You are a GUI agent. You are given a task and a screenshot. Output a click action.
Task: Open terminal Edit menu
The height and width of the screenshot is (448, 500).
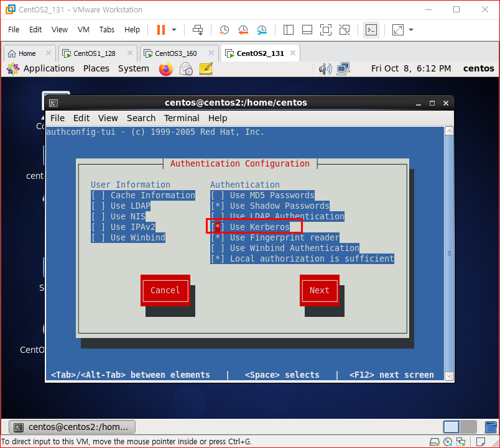pyautogui.click(x=81, y=118)
